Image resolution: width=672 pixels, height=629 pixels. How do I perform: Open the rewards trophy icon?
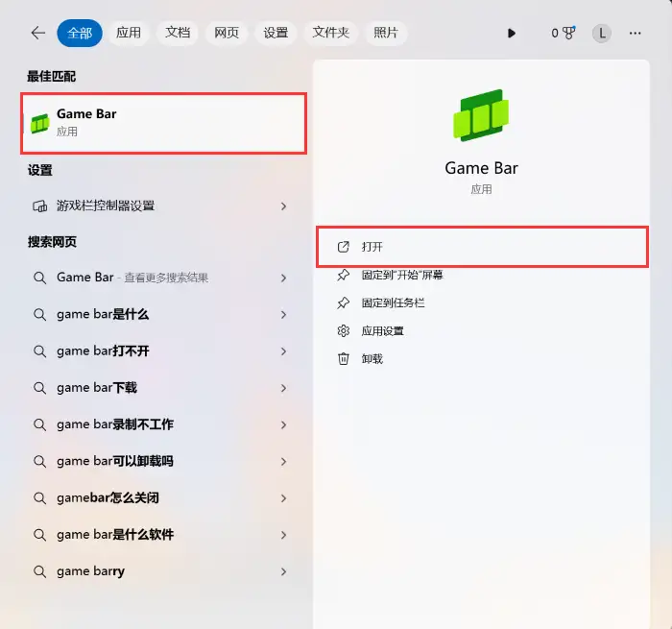point(568,33)
